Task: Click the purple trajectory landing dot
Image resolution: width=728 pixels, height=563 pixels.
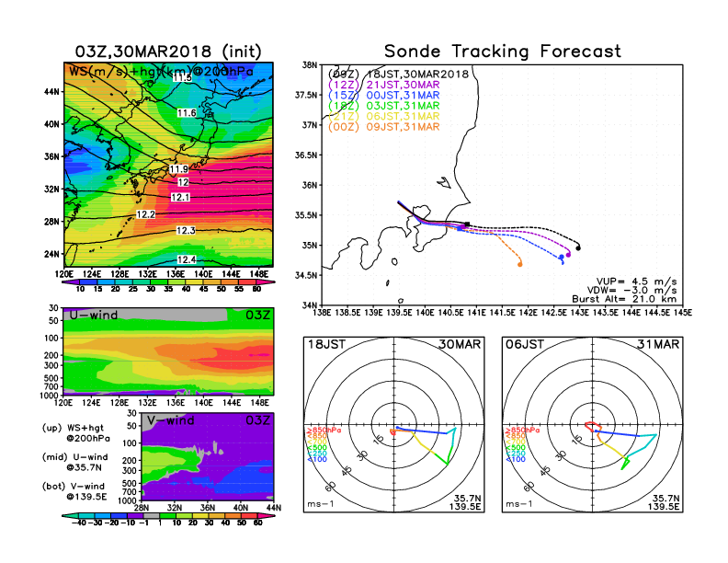Action: pyautogui.click(x=568, y=255)
